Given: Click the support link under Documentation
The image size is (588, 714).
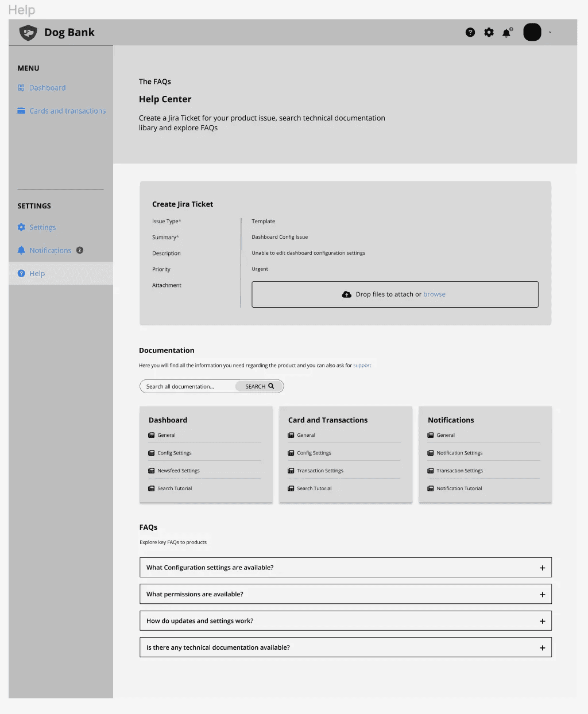Looking at the screenshot, I should pos(362,365).
